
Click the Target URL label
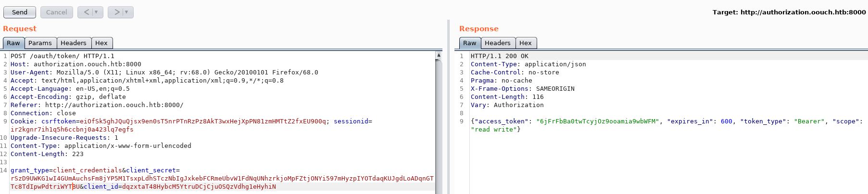pyautogui.click(x=789, y=12)
